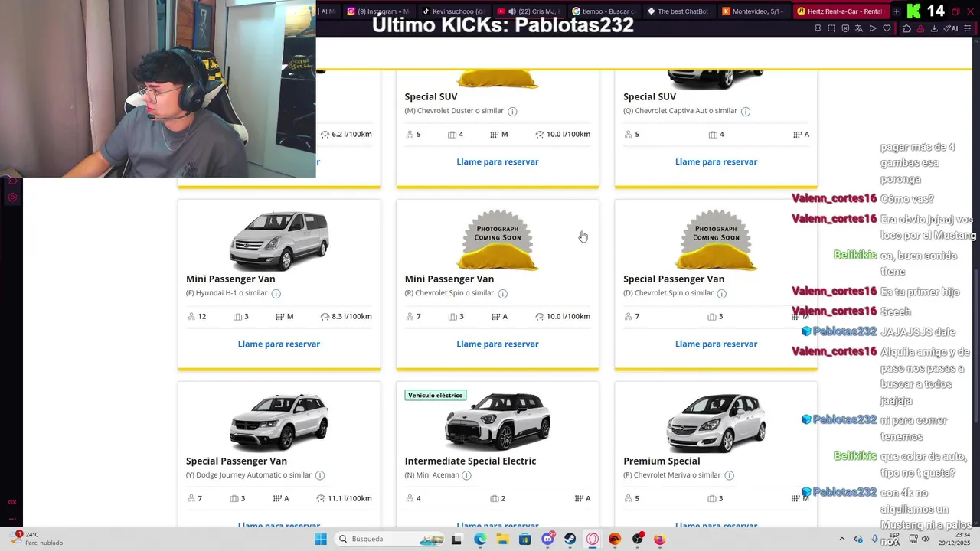Click the Vehículo eléctrico badge

click(435, 395)
